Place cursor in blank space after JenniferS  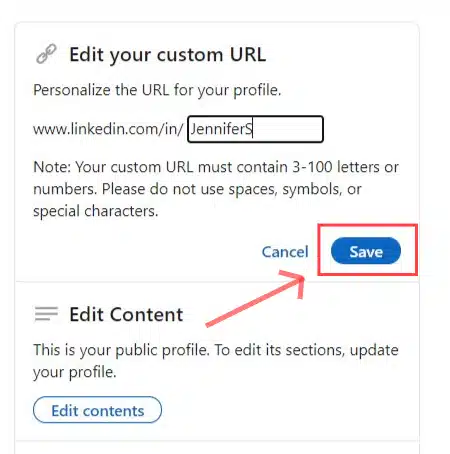coord(287,129)
